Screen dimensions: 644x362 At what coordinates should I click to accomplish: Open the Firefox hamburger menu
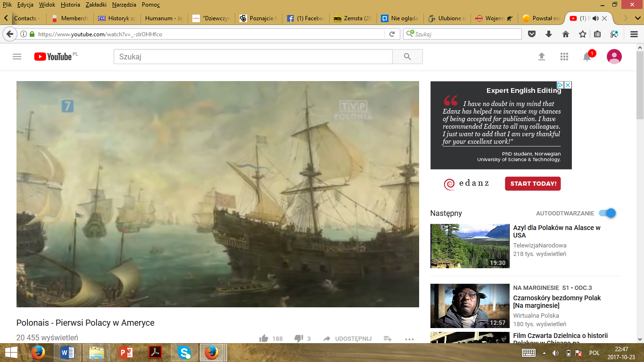(634, 34)
